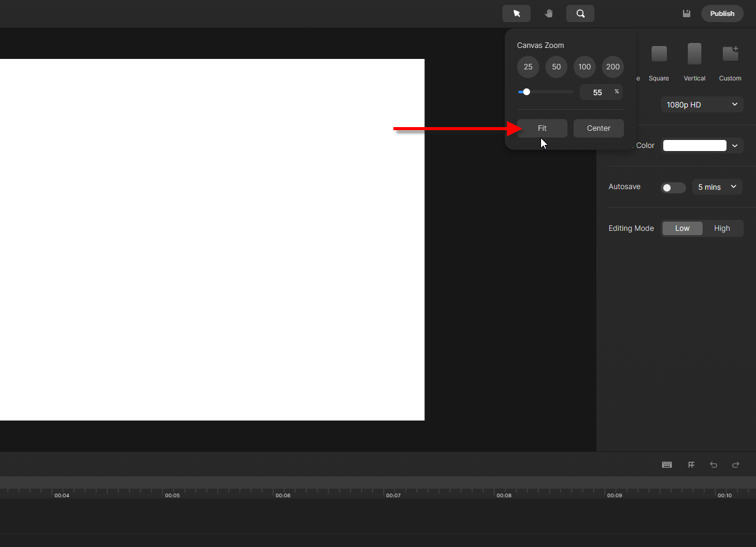This screenshot has height=547, width=756.
Task: Select the pointer selection tool
Action: click(x=516, y=14)
